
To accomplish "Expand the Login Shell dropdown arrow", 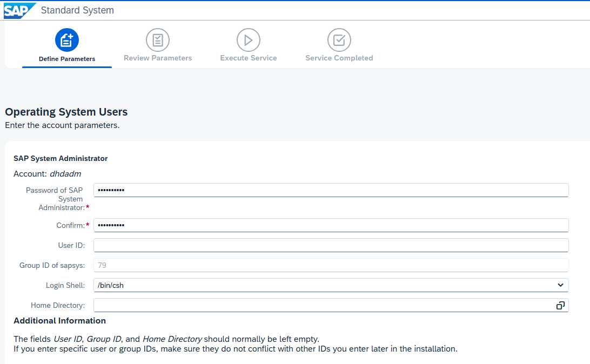I will click(x=560, y=285).
